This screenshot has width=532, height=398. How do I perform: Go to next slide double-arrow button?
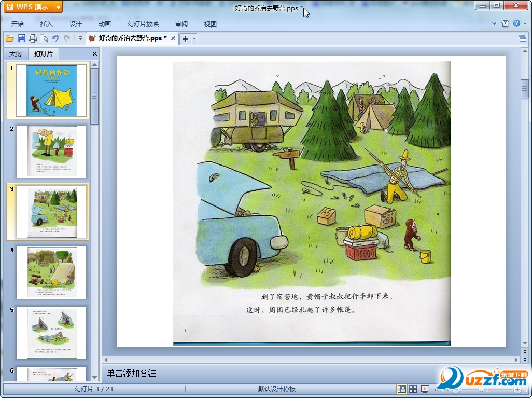pos(525,359)
